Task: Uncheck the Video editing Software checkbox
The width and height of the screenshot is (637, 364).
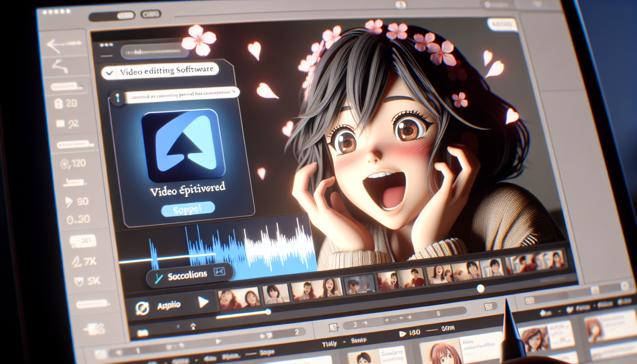Action: point(109,73)
